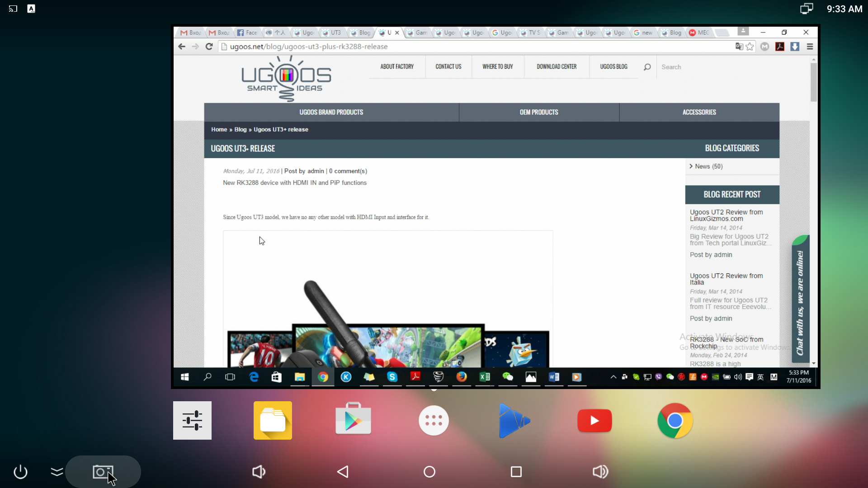Click the blue download extension icon
Image resolution: width=868 pixels, height=488 pixels.
point(795,47)
